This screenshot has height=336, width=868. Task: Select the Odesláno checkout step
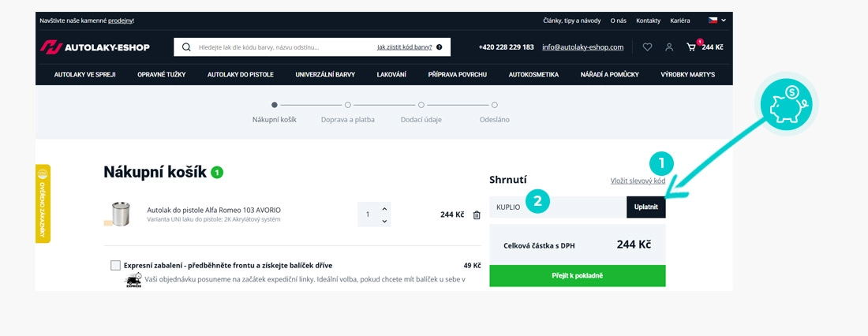click(494, 112)
